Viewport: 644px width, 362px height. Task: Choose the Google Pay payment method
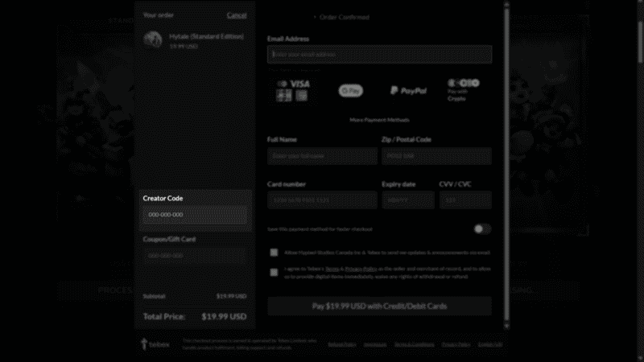[x=350, y=90]
